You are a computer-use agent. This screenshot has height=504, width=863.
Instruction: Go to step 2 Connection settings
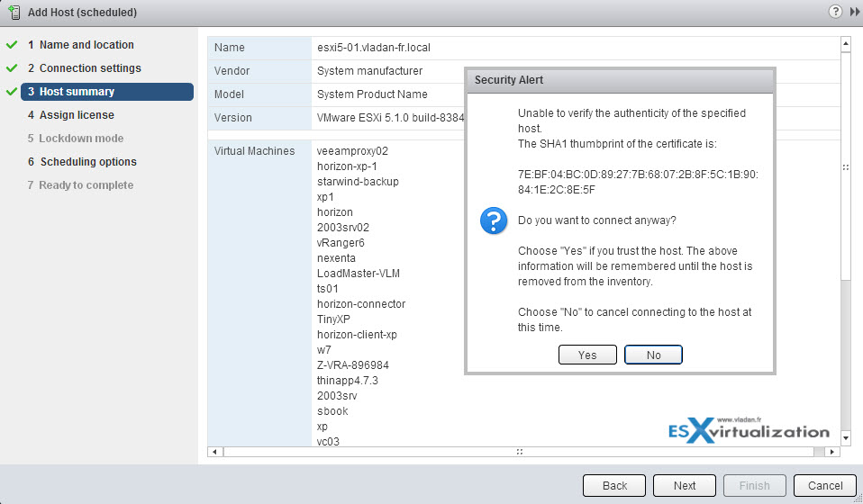click(85, 68)
